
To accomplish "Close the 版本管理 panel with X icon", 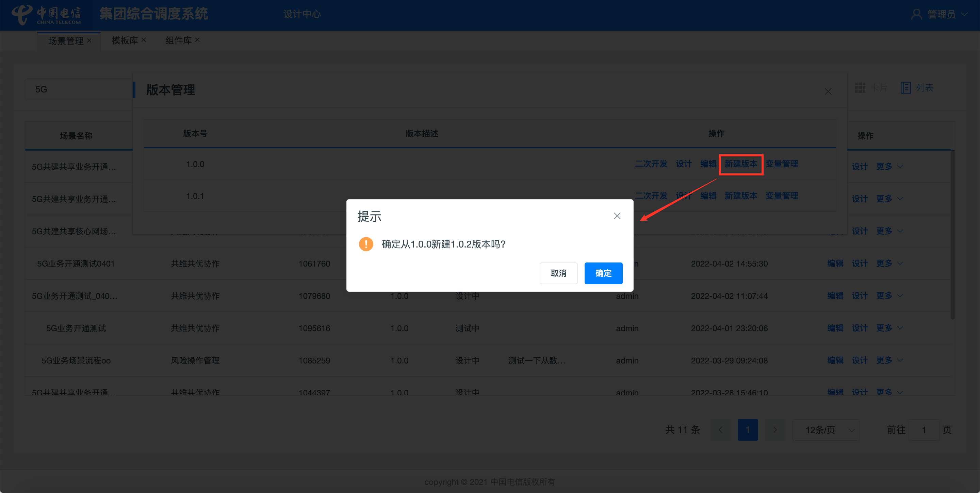I will (x=828, y=91).
